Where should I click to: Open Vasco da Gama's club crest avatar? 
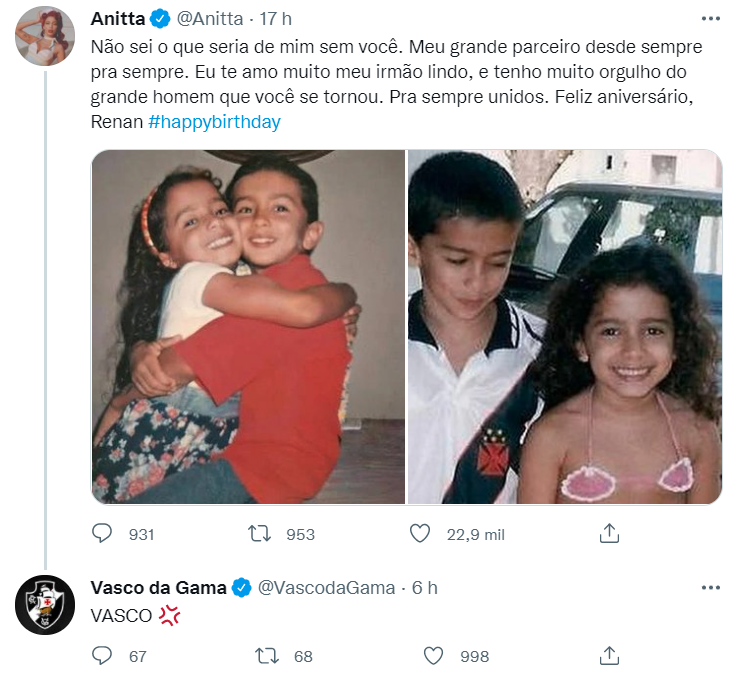[45, 604]
